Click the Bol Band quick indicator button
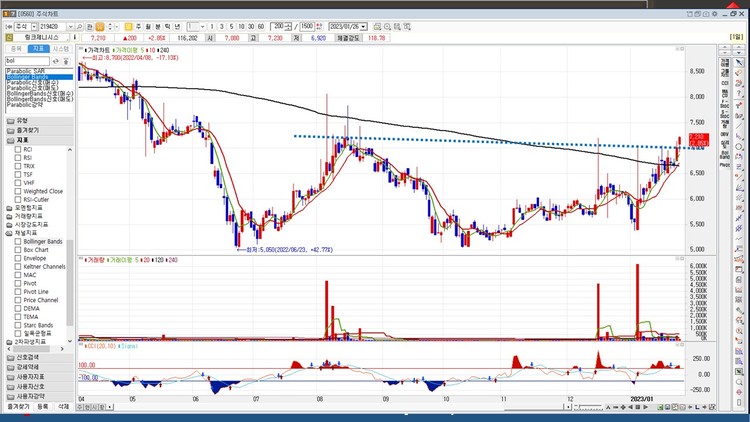750x422 pixels. 725,155
